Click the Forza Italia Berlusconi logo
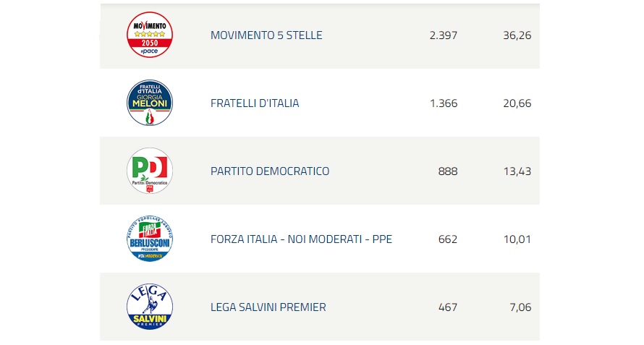 (150, 239)
